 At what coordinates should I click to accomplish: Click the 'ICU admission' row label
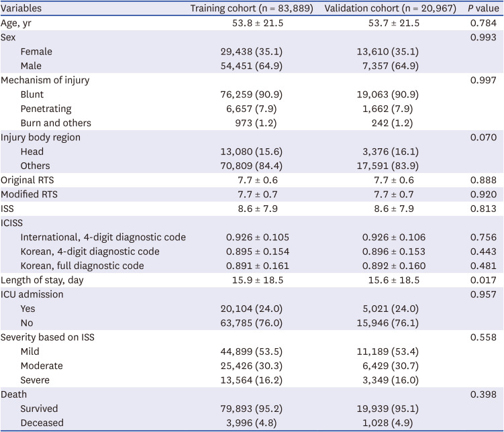pos(33,294)
